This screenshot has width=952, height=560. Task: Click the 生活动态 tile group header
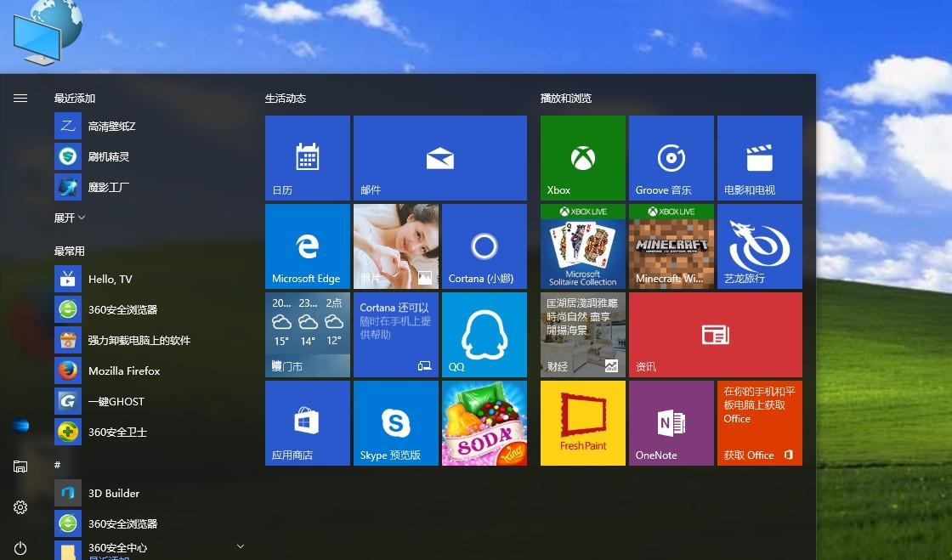pos(286,99)
